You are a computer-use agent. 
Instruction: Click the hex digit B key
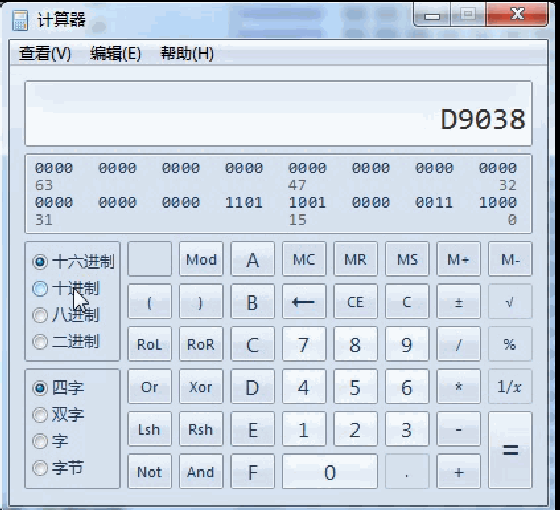(252, 301)
